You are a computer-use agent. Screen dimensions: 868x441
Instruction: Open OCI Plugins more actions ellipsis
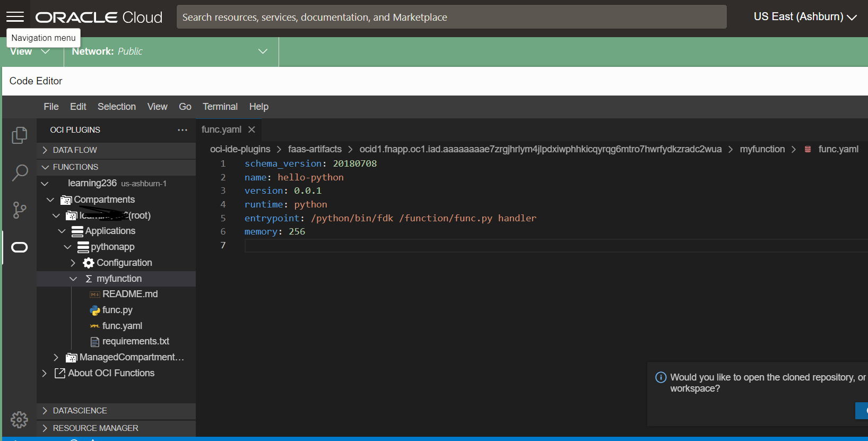[x=183, y=130]
